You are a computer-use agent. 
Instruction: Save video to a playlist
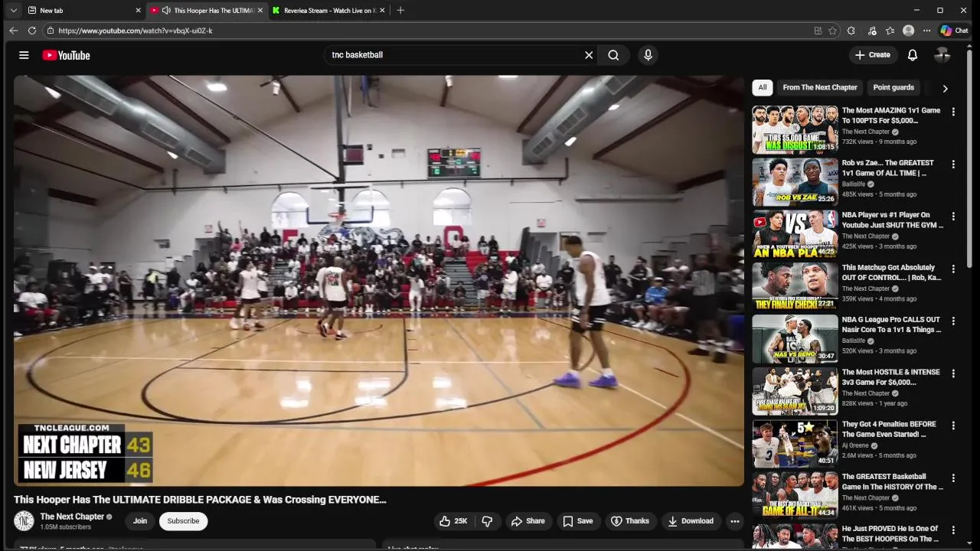tap(578, 521)
